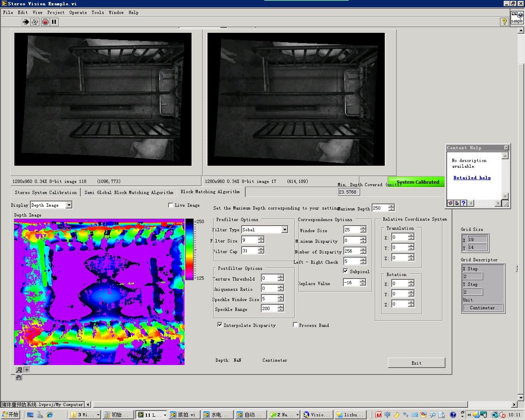Open more help via blue question icon
Screen dimensions: 525x420
click(x=463, y=203)
